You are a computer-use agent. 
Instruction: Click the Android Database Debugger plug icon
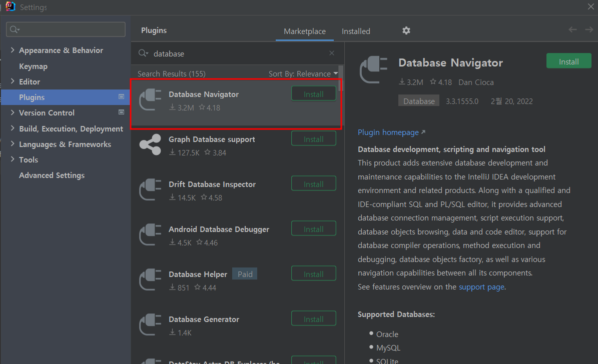tap(150, 235)
